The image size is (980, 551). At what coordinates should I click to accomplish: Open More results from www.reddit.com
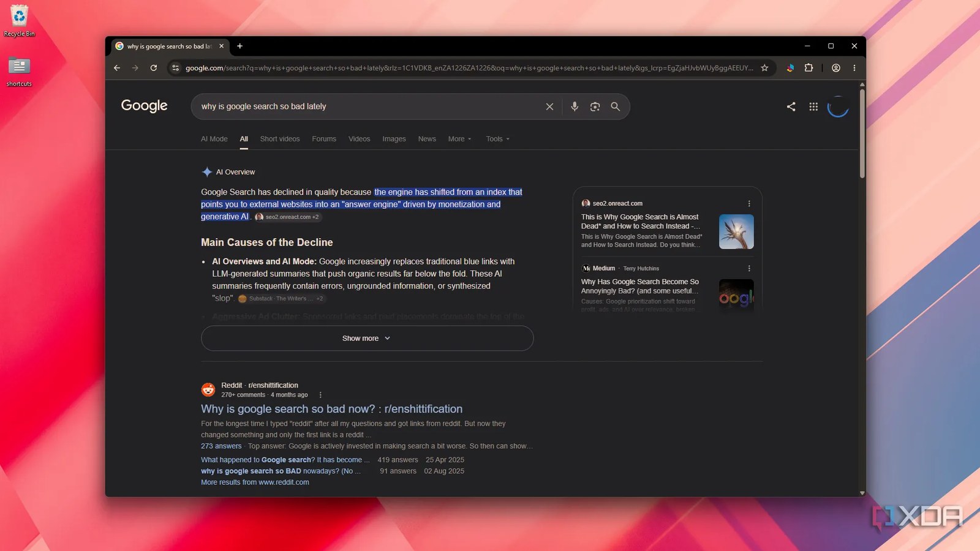point(255,482)
